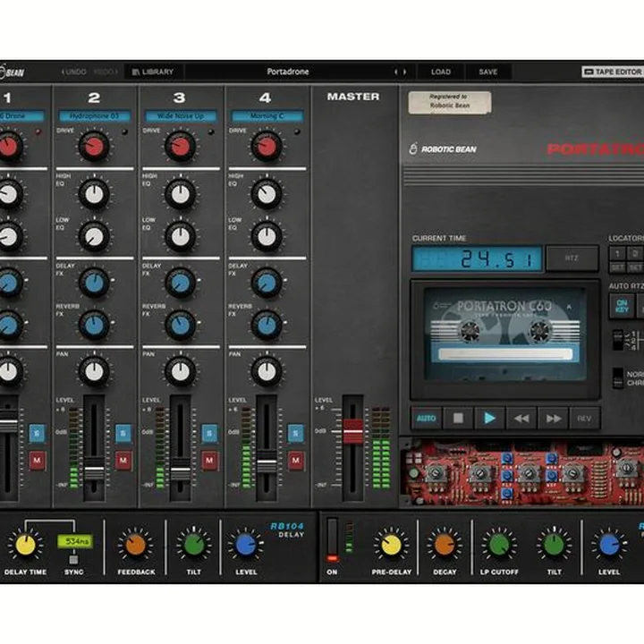Click track 2 Reverb FX knob
The height and width of the screenshot is (644, 644).
click(94, 325)
